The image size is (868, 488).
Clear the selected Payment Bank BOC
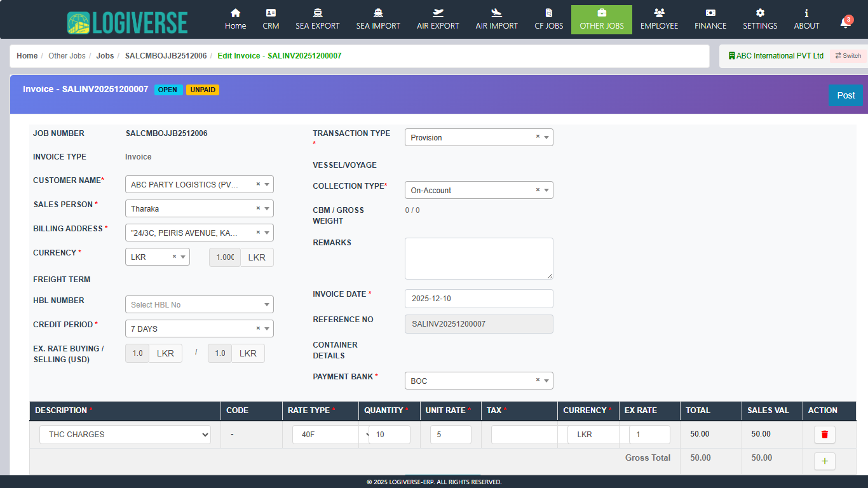pyautogui.click(x=538, y=381)
